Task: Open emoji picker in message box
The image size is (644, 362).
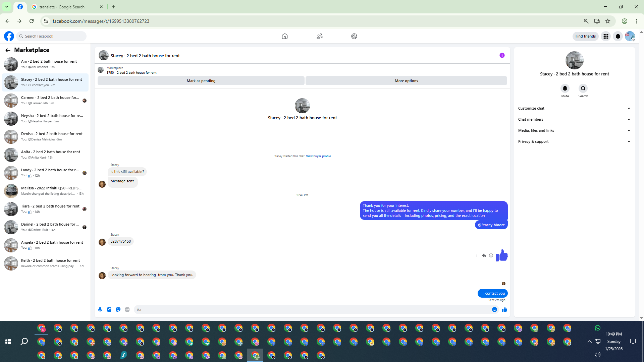Action: (494, 310)
